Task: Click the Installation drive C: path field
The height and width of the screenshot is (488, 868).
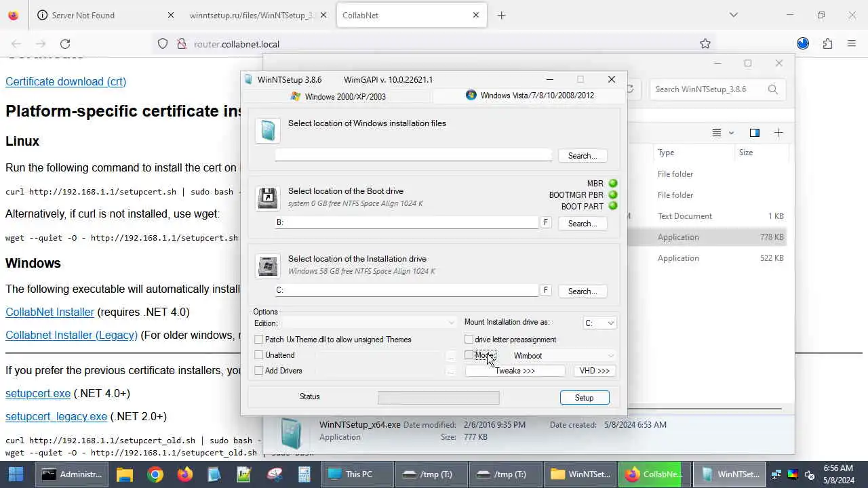Action: [x=407, y=290]
